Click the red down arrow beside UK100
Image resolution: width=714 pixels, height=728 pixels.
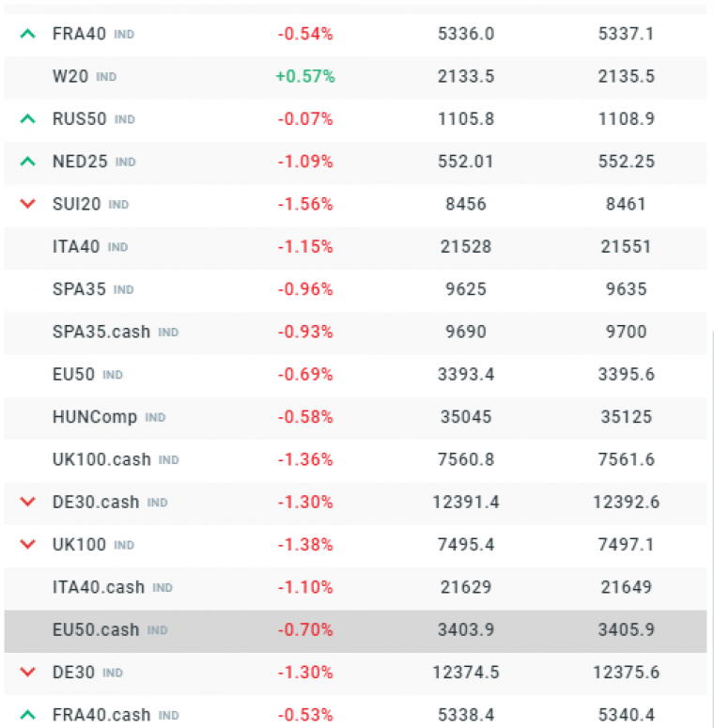pos(27,545)
